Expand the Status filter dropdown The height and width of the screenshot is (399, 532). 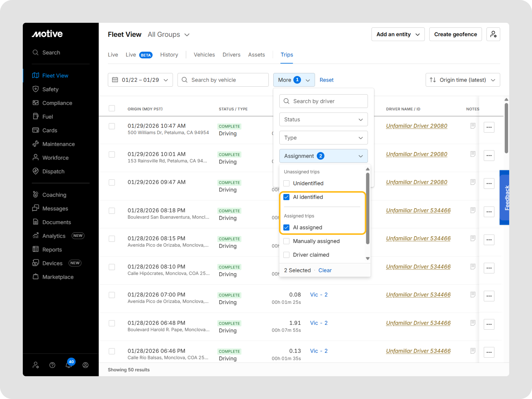click(x=323, y=120)
